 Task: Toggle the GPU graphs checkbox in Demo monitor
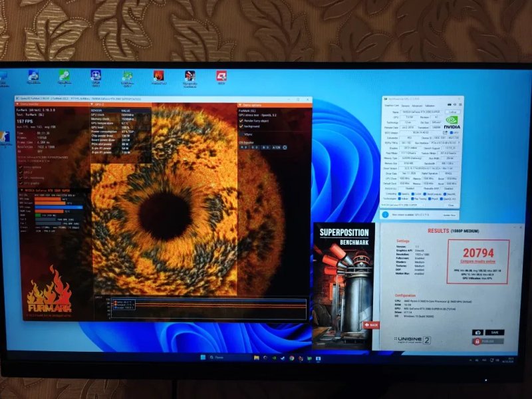point(21,184)
